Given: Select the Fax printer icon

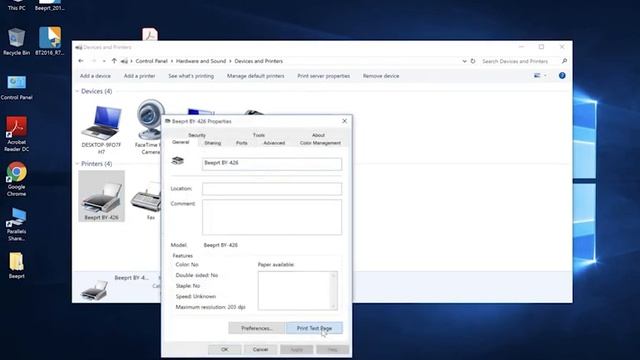Looking at the screenshot, I should pos(147,200).
